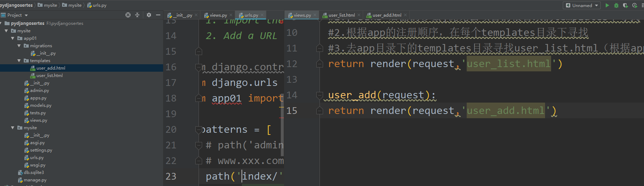The width and height of the screenshot is (644, 186).
Task: Select settings.py in the project tree
Action: [41, 150]
